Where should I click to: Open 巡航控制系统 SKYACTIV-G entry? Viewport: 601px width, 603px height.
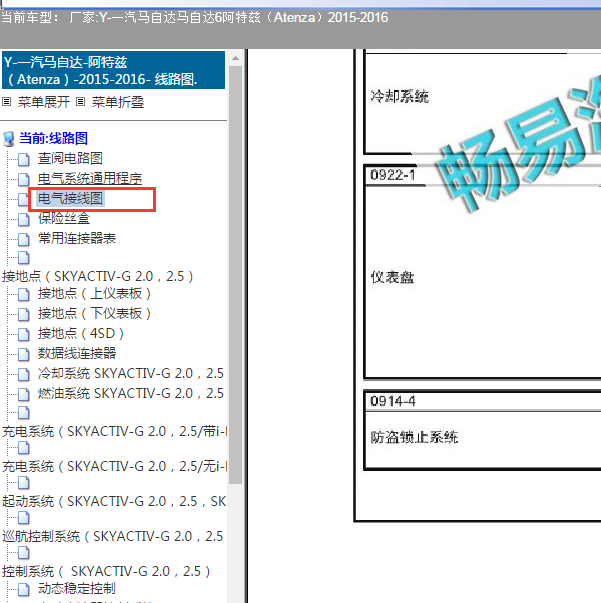click(x=113, y=536)
